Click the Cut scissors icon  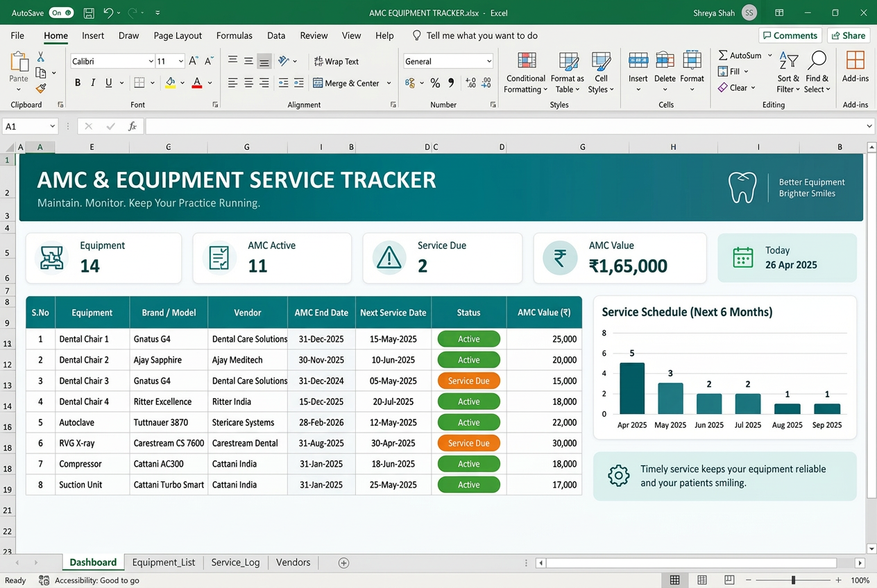[41, 57]
